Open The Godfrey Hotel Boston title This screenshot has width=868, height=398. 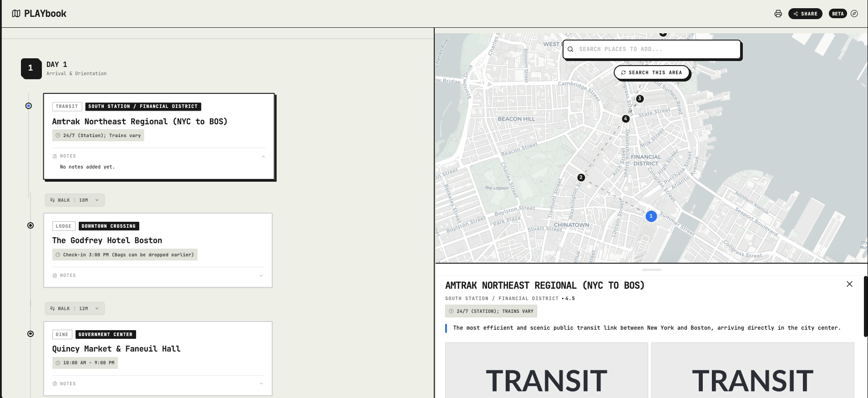[x=107, y=240]
